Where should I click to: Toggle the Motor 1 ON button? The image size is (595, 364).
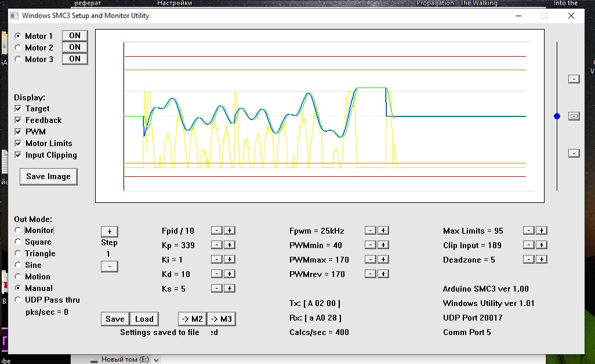pyautogui.click(x=75, y=36)
